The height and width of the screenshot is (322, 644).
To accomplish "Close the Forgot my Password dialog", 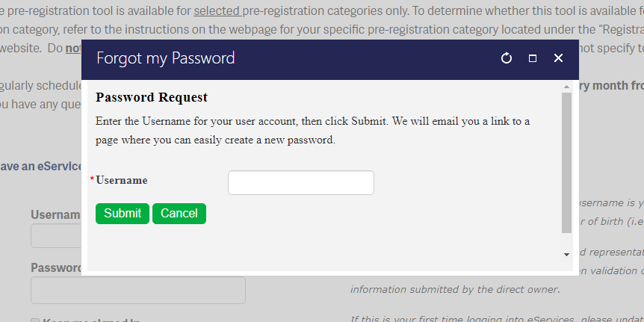I will click(x=558, y=58).
